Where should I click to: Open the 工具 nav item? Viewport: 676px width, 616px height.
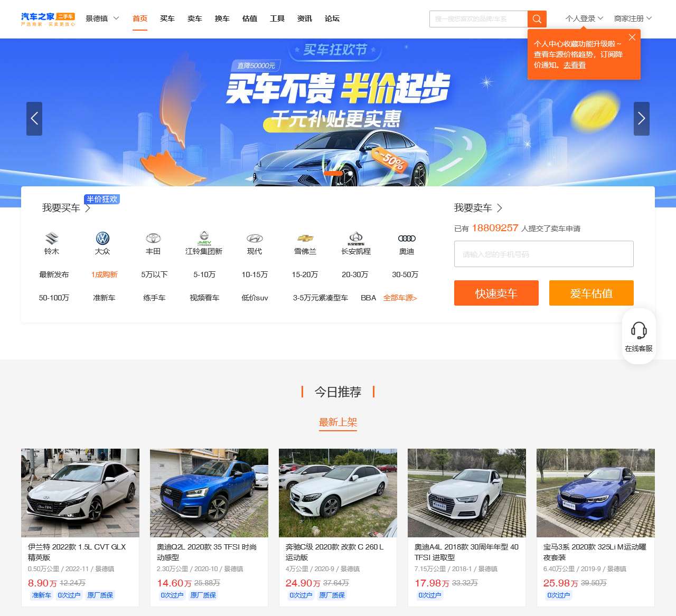pos(277,18)
